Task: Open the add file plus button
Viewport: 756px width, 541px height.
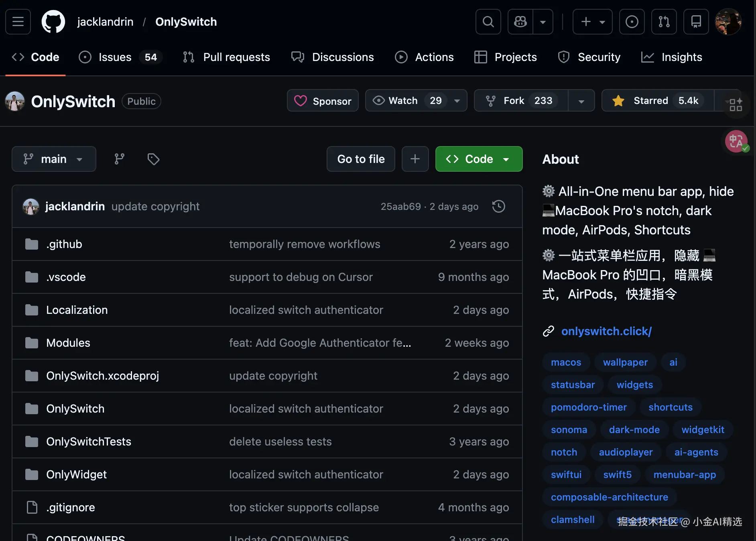Action: point(415,159)
